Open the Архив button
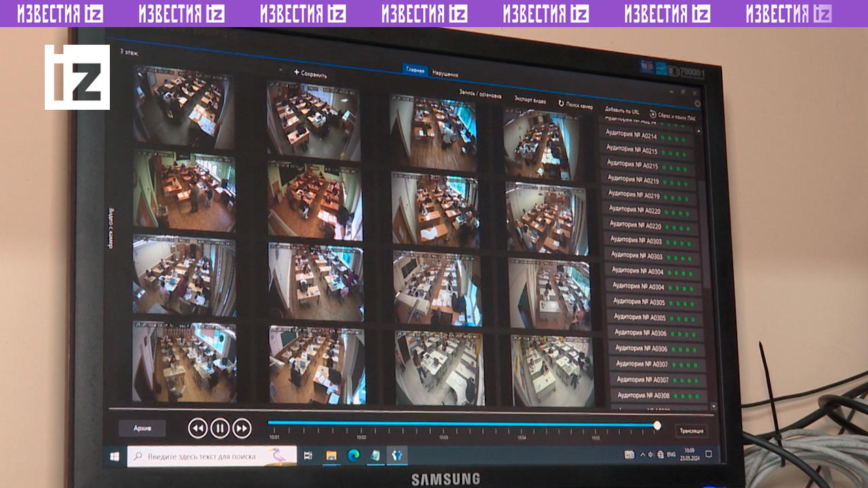Screen dimensions: 868x488 coord(142,428)
